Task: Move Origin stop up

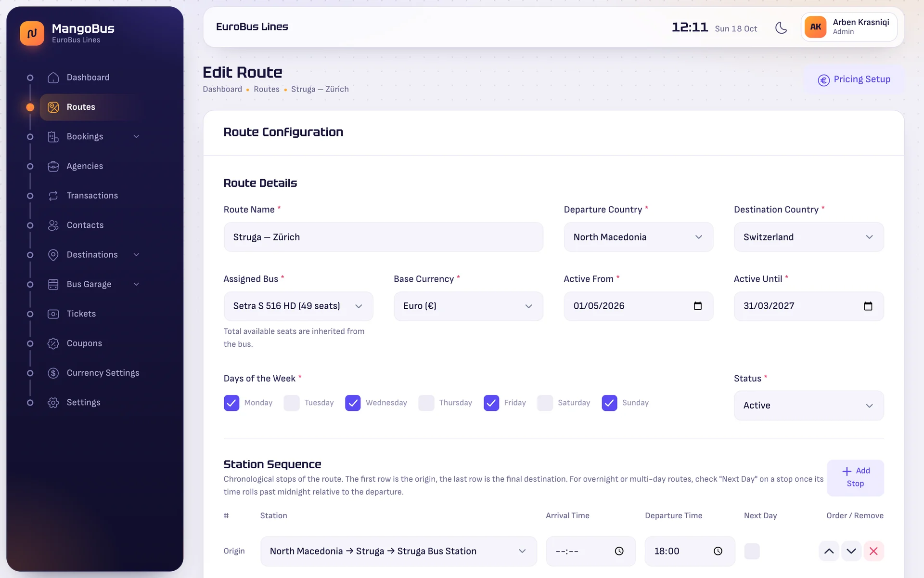Action: [829, 551]
